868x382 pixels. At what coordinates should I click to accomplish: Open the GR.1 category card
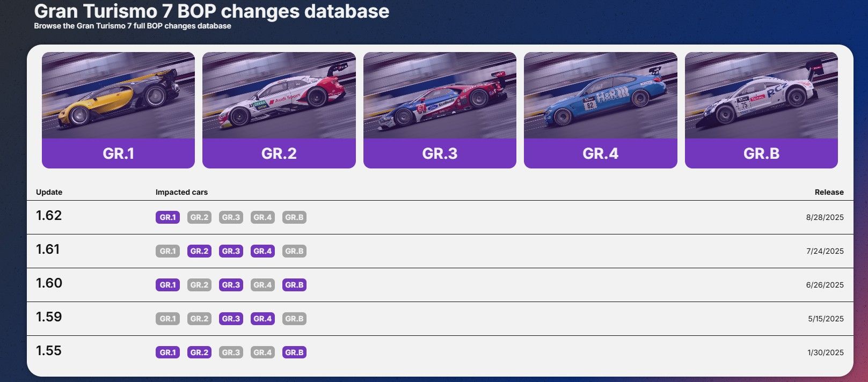118,110
